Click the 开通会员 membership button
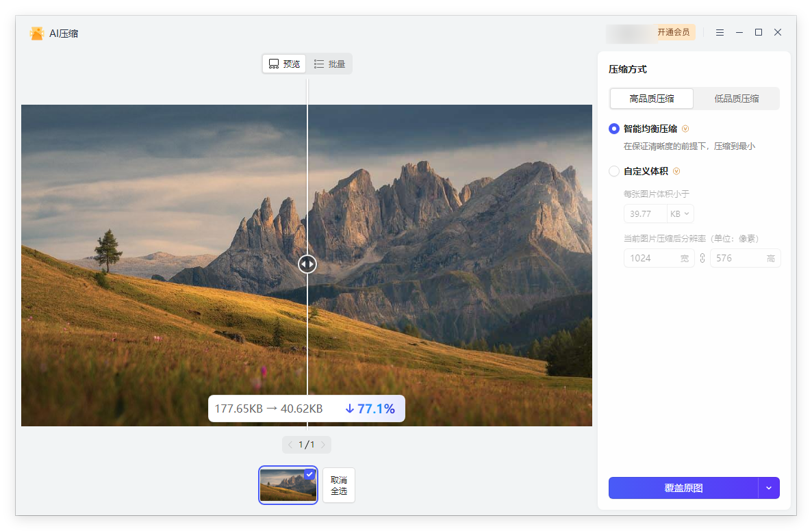This screenshot has width=812, height=531. pos(673,32)
